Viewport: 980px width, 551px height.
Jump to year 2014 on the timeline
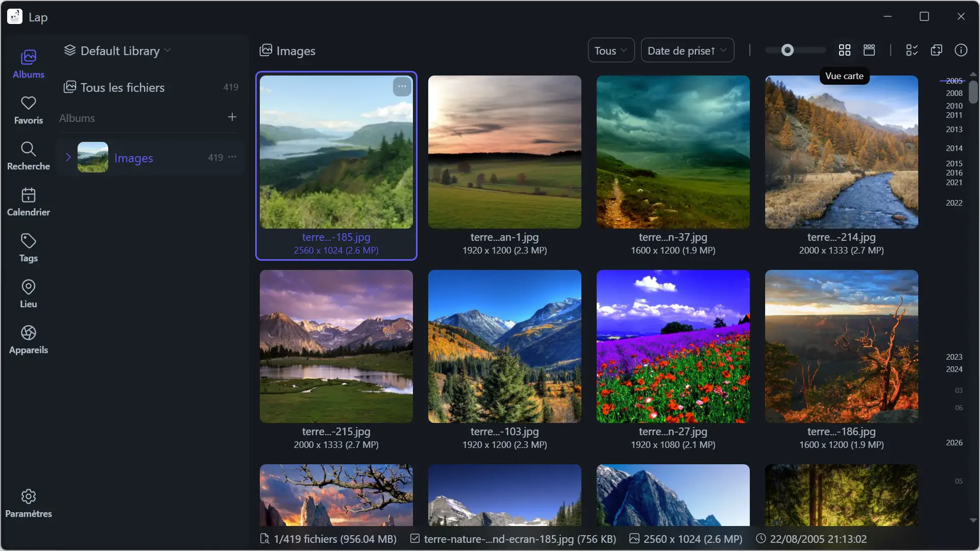coord(954,148)
